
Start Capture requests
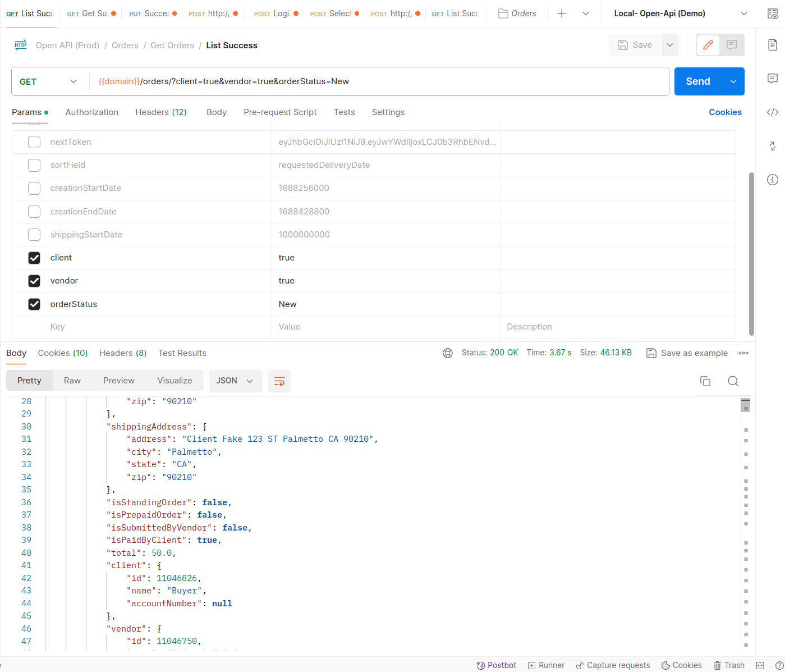point(613,665)
